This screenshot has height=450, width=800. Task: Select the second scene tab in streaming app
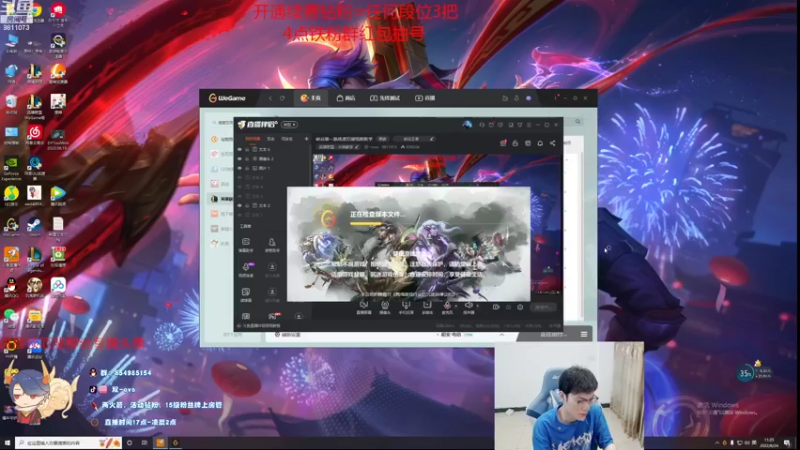(x=271, y=139)
